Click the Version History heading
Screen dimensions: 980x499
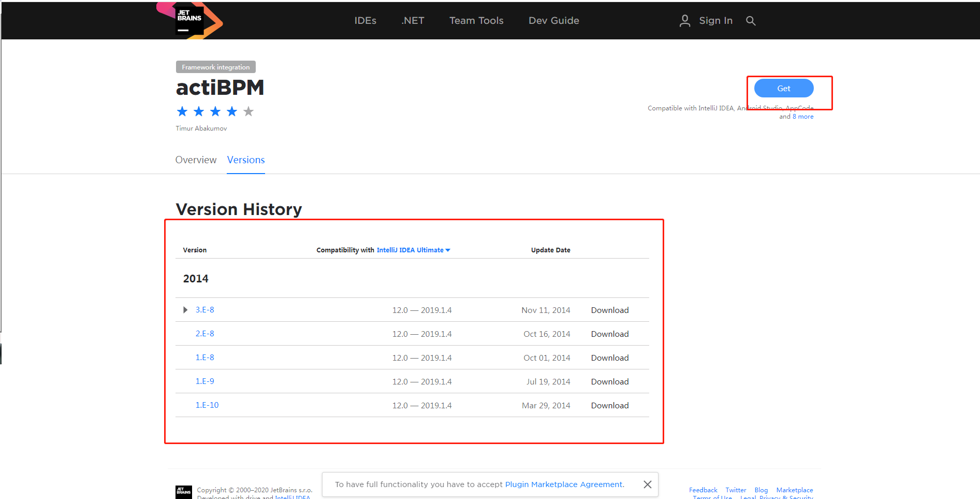coord(239,209)
